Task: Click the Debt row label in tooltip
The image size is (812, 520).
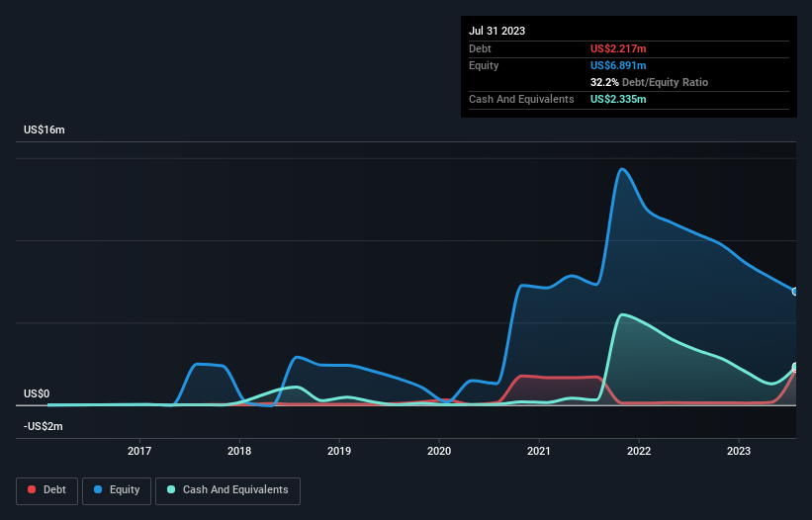Action: click(480, 48)
